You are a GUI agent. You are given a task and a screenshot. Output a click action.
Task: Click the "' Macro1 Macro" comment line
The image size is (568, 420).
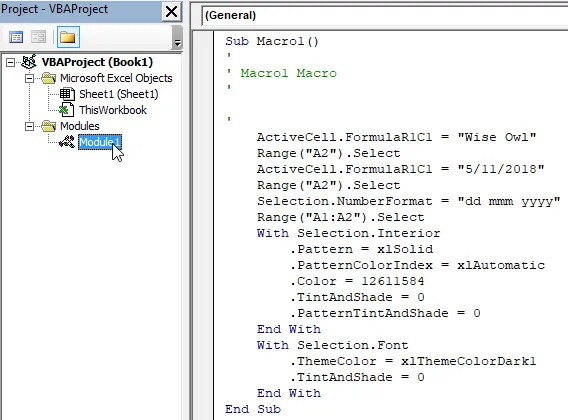click(281, 73)
